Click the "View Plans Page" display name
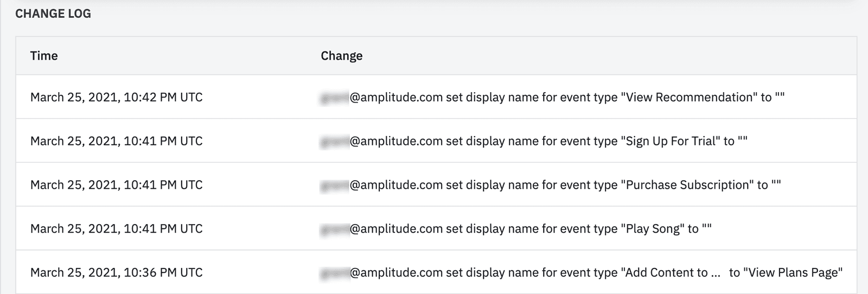 pyautogui.click(x=793, y=272)
